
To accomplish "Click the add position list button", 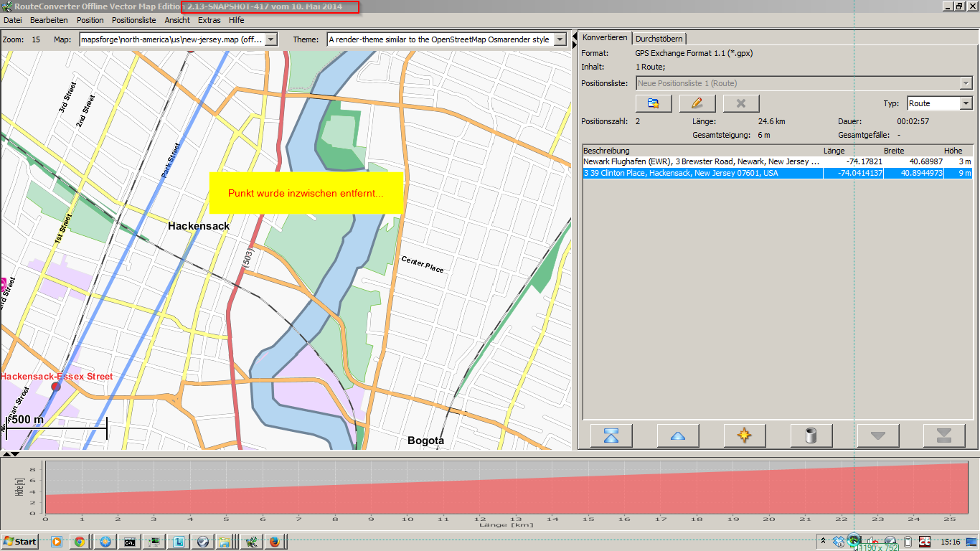I will click(x=654, y=103).
